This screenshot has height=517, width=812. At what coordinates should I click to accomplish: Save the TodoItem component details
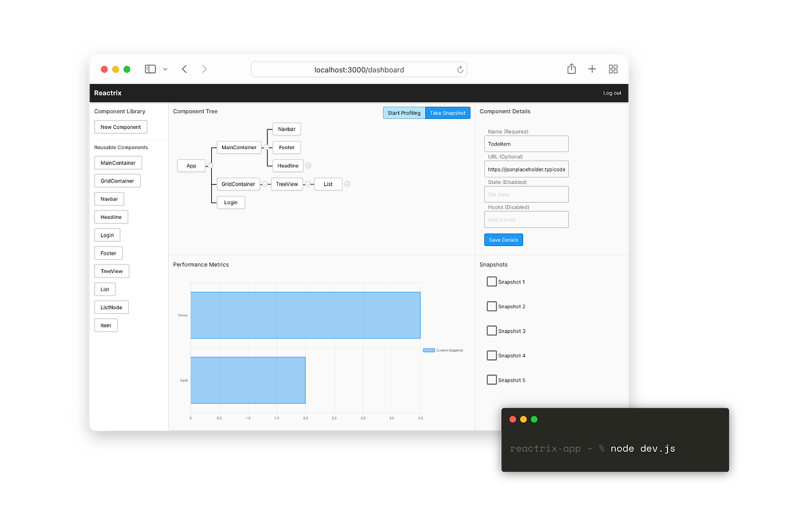tap(503, 239)
